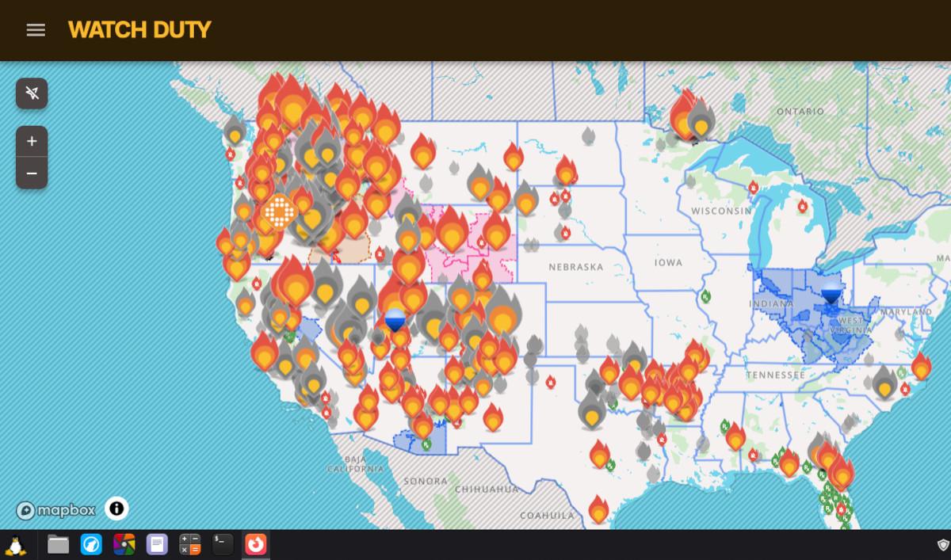Select the orange flame on North Carolina coast
This screenshot has width=951, height=560.
(x=921, y=367)
